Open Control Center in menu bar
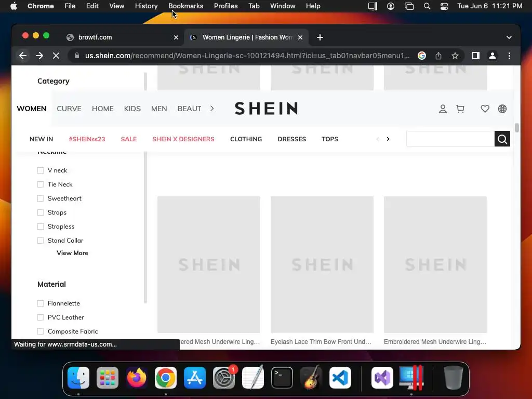Viewport: 532px width, 399px height. coord(444,6)
